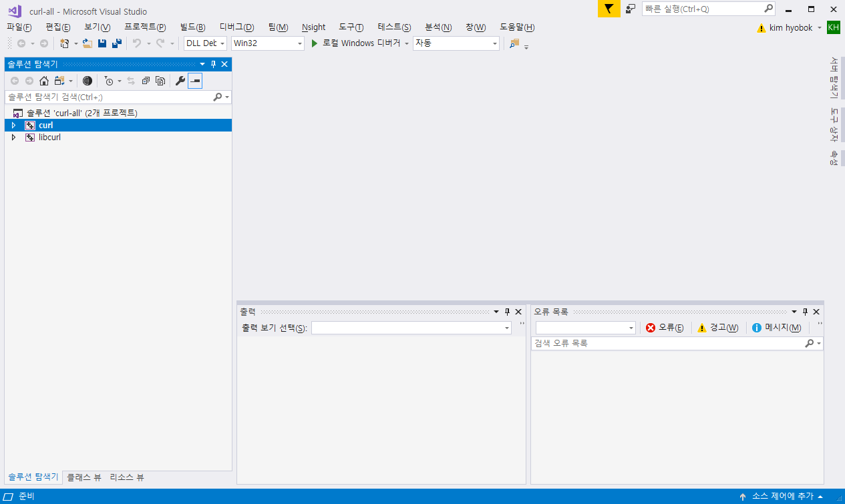Close the 오류 목록 panel
845x504 pixels.
(x=816, y=312)
